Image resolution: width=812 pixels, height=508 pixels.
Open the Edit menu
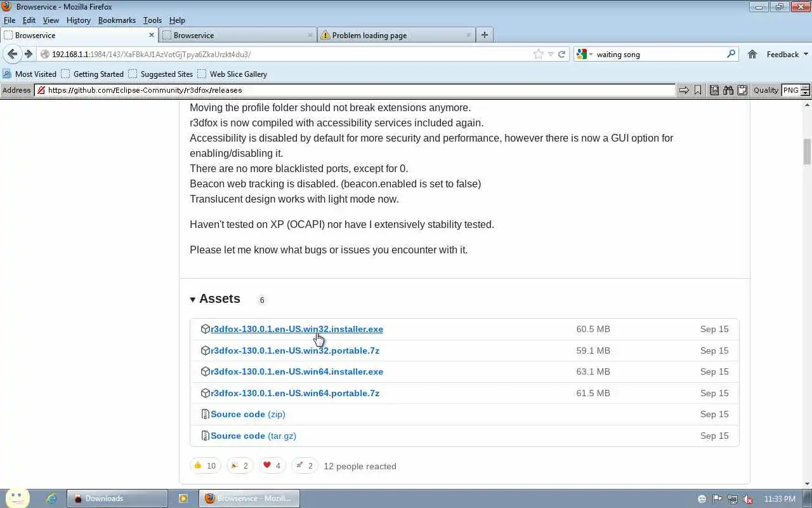coord(29,20)
